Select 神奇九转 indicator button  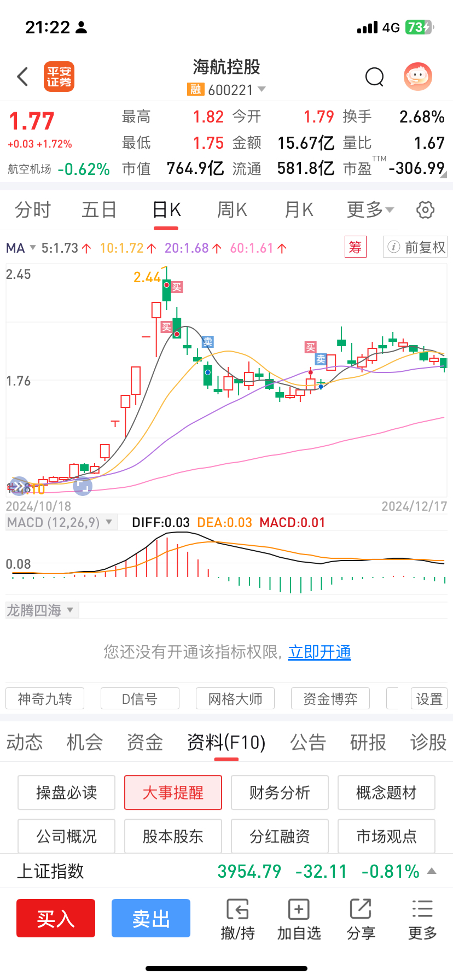pos(45,698)
